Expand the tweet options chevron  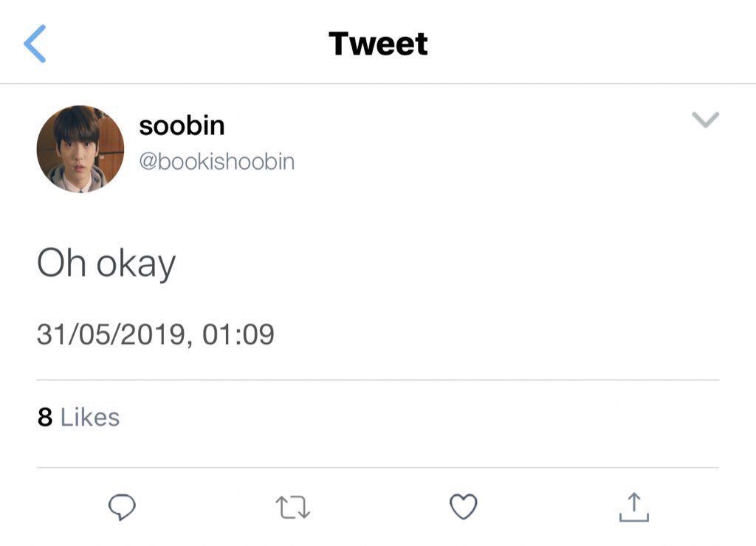click(x=705, y=120)
